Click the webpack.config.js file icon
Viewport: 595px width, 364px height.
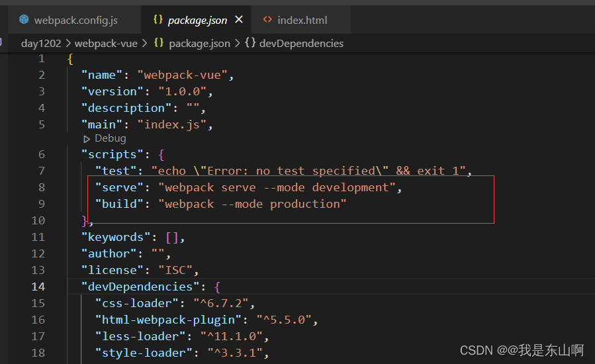(24, 19)
